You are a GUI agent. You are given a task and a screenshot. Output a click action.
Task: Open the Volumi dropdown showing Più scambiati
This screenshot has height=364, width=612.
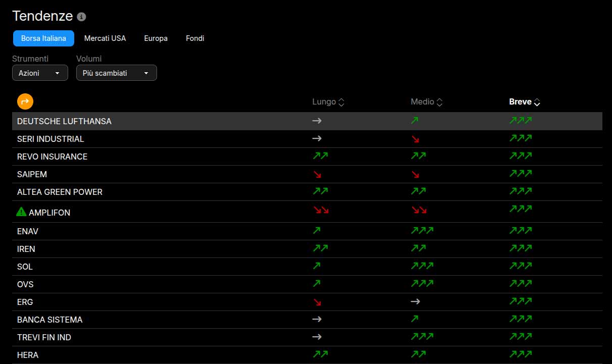coord(117,73)
